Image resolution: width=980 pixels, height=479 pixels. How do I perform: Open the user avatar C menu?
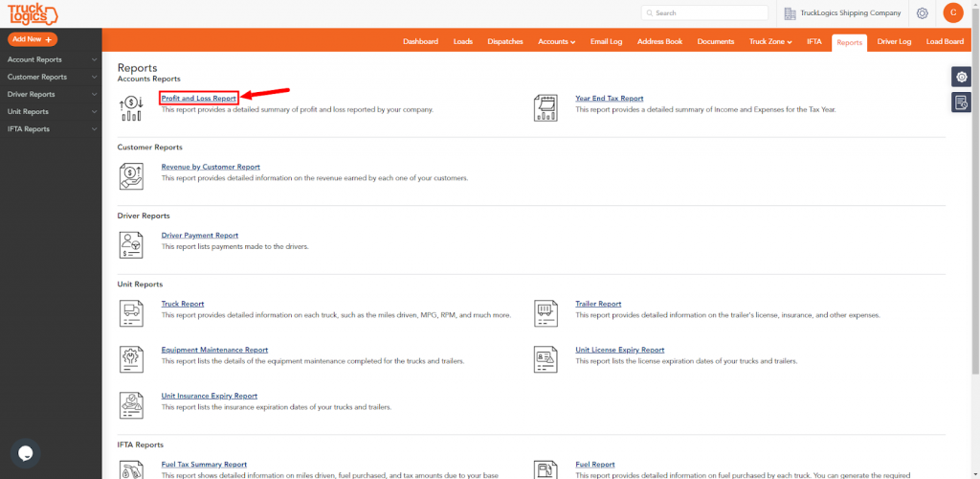tap(953, 12)
